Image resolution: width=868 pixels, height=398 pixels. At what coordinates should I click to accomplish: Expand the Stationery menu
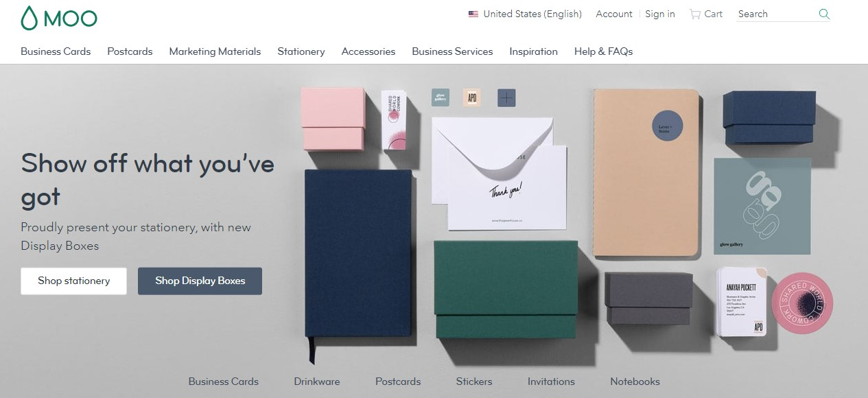tap(301, 51)
